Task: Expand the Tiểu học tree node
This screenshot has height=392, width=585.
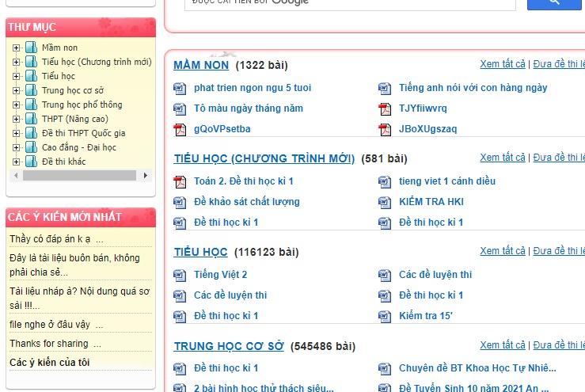Action: coord(16,76)
